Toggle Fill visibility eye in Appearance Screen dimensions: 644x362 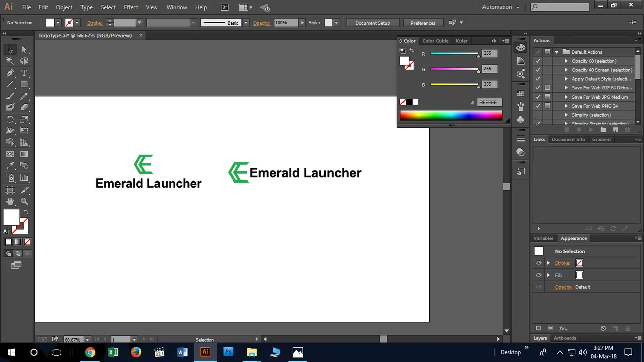coord(539,275)
